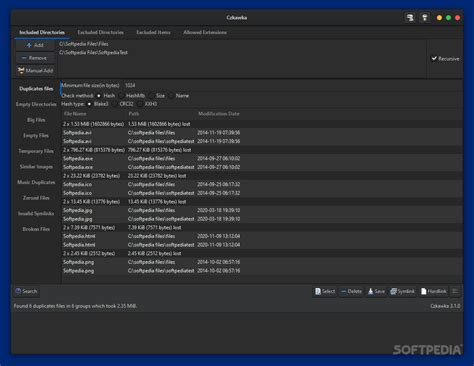Screen dimensions: 474x366
Task: Switch to the Excluded Directories tab
Action: (x=100, y=32)
